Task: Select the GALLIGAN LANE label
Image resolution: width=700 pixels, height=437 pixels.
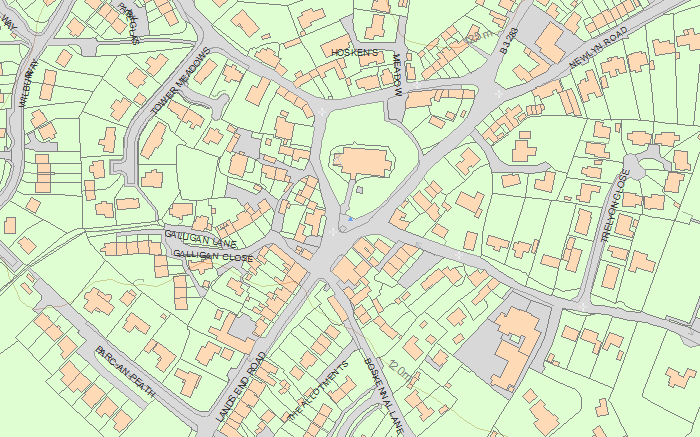Action: 200,239
